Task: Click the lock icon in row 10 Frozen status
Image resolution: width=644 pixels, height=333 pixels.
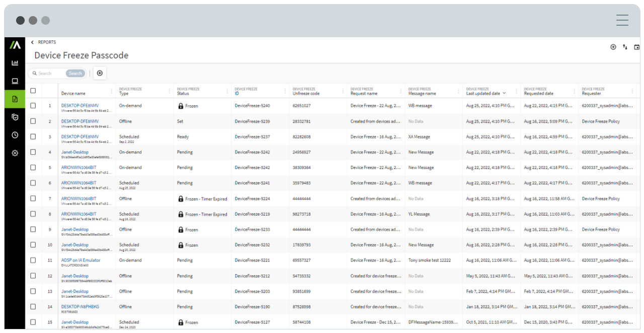Action: 181,245
